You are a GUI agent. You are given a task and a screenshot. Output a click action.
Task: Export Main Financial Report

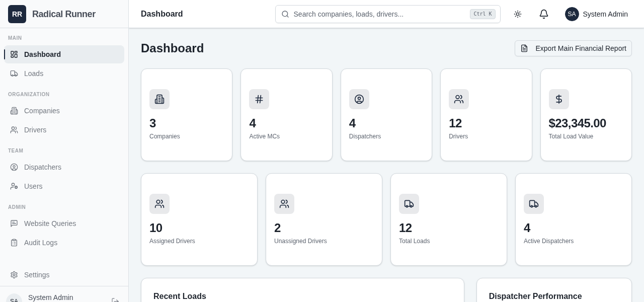click(573, 48)
